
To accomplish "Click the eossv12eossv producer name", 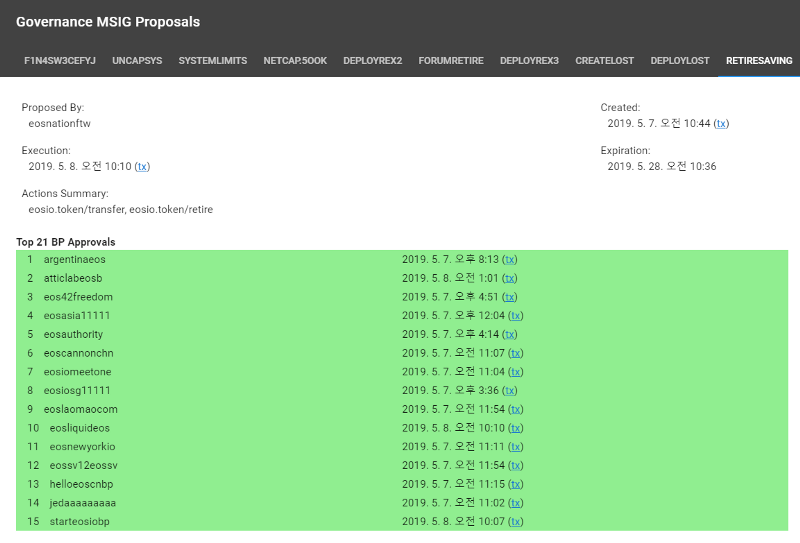I will [x=83, y=465].
